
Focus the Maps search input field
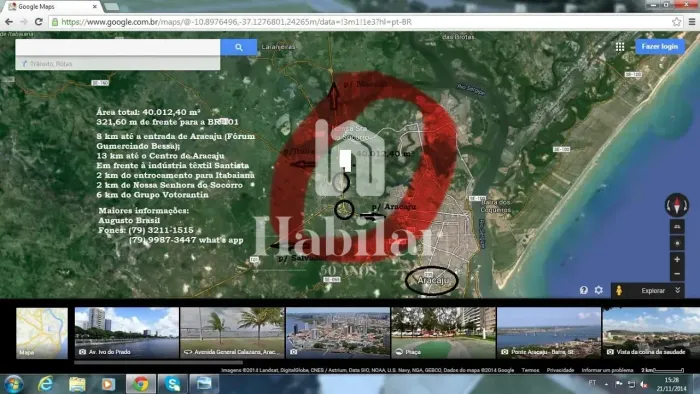(x=118, y=47)
